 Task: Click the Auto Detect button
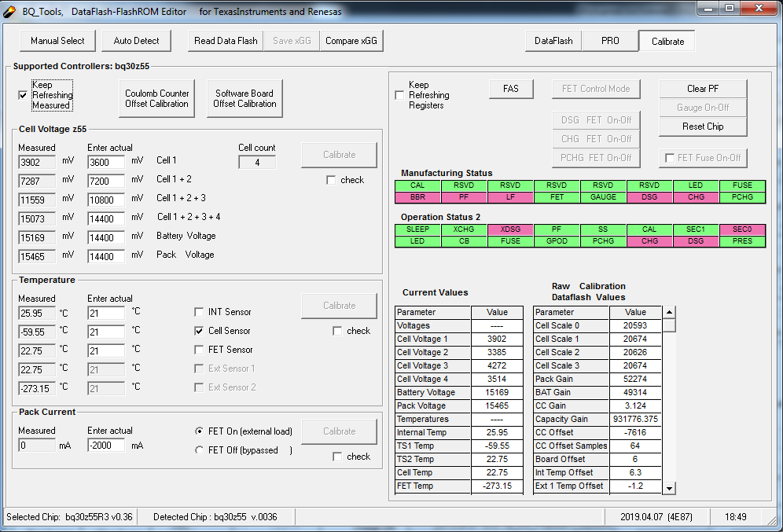pos(136,41)
